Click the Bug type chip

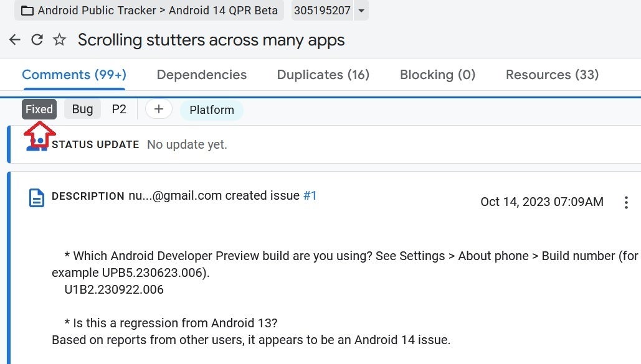click(83, 109)
